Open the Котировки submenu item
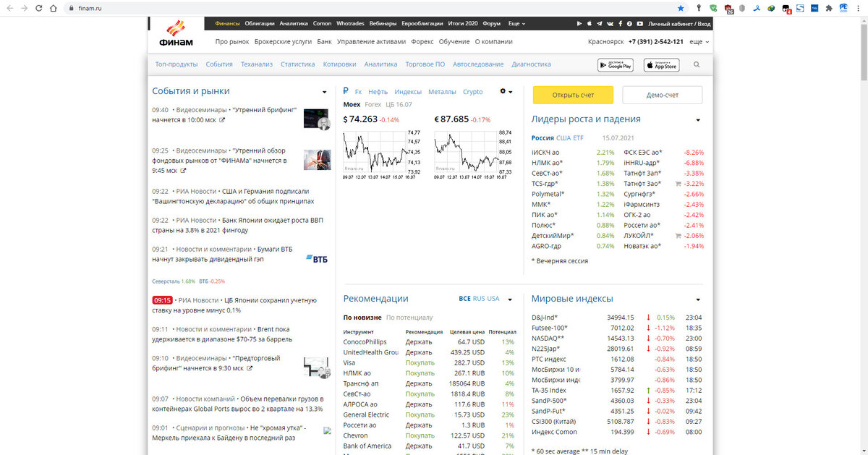 click(339, 64)
